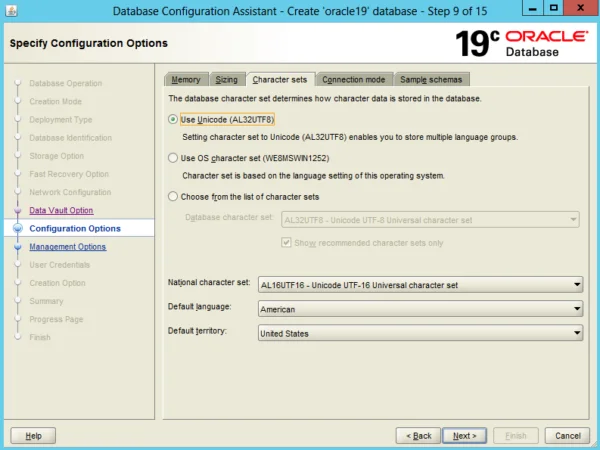Jump to the Management Options step link

click(68, 247)
